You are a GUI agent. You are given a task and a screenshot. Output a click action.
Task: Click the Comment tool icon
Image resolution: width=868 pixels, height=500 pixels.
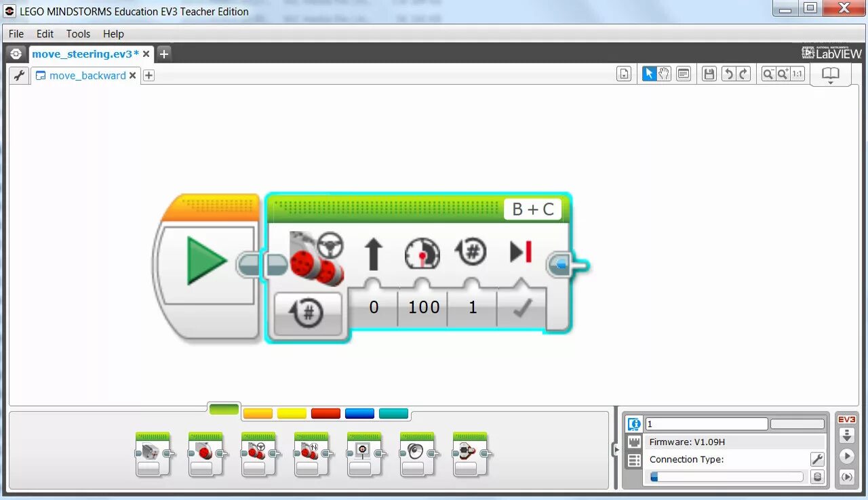tap(684, 75)
